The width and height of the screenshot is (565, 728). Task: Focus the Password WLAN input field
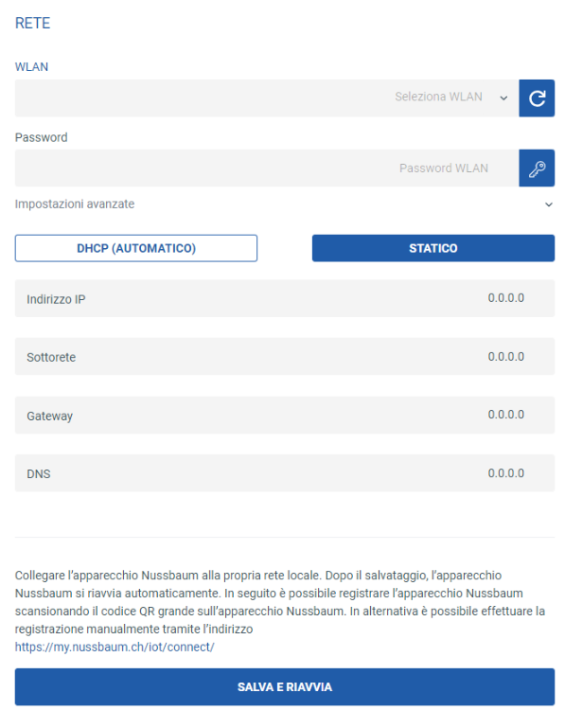click(x=267, y=169)
